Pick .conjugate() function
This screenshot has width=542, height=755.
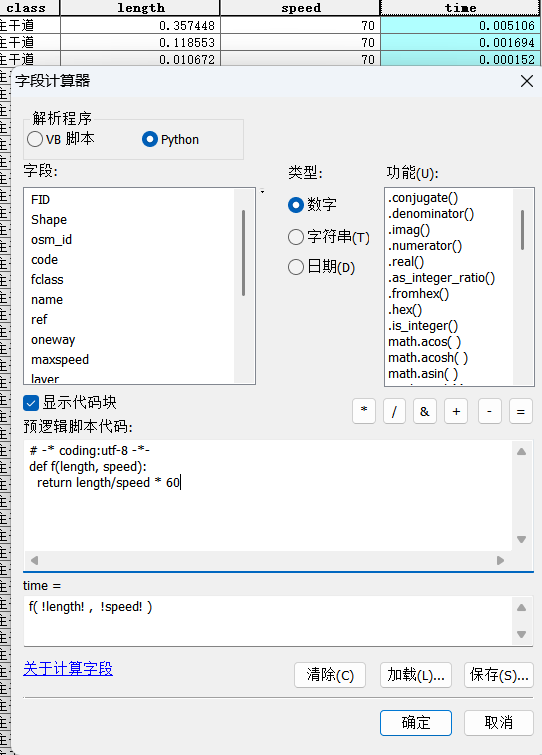(x=423, y=198)
